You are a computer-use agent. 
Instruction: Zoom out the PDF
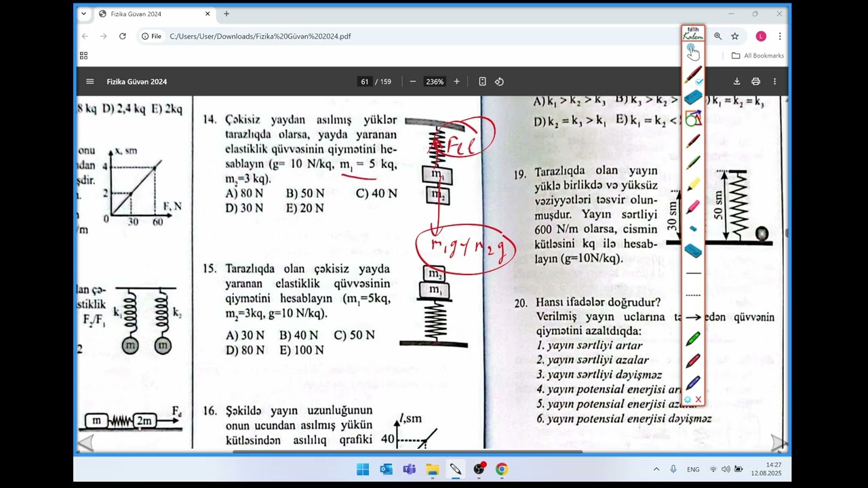point(412,81)
